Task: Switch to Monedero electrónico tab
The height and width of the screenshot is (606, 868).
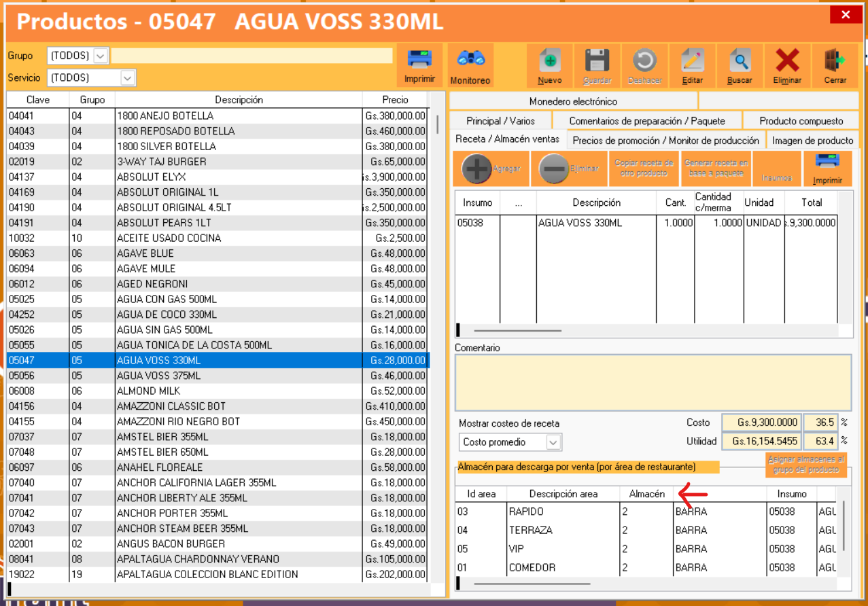Action: pos(573,101)
